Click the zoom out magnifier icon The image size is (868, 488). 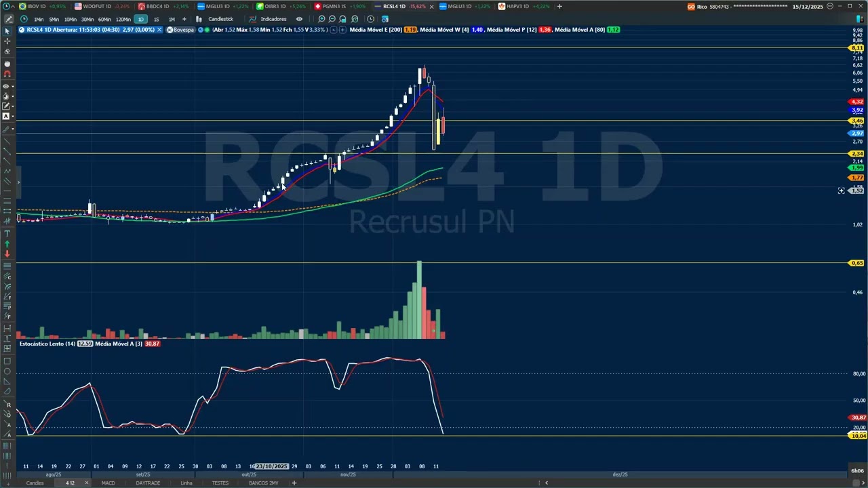point(332,19)
